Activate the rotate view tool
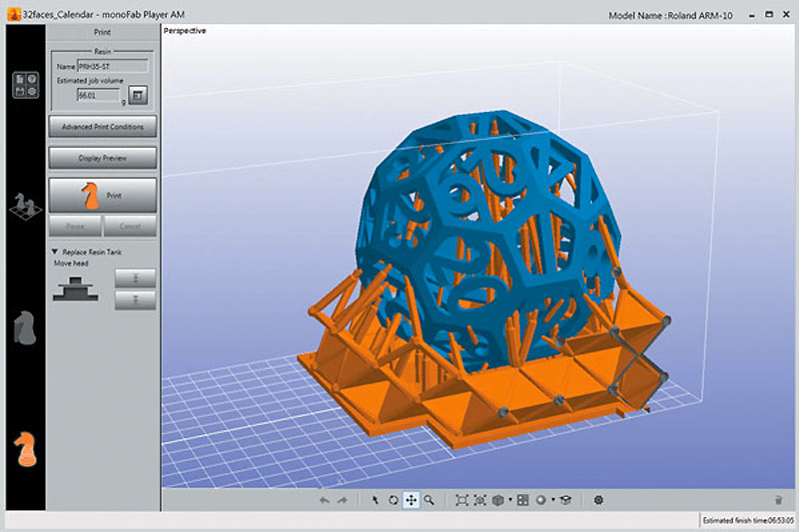This screenshot has width=799, height=532. coord(393,499)
